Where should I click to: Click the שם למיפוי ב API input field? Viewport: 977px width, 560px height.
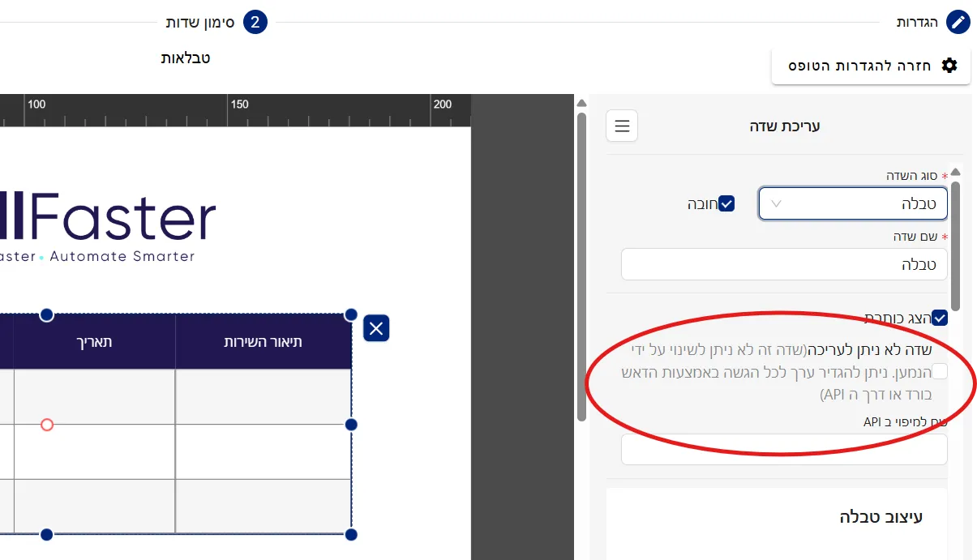(x=783, y=449)
